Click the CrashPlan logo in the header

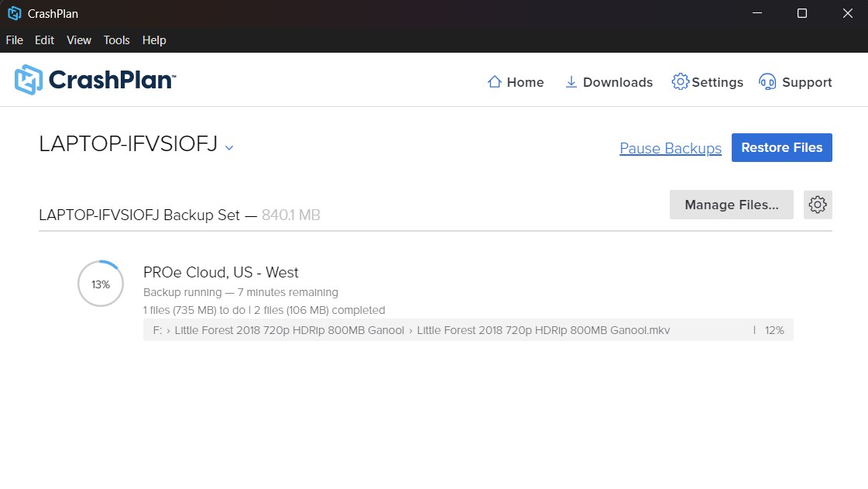tap(94, 80)
